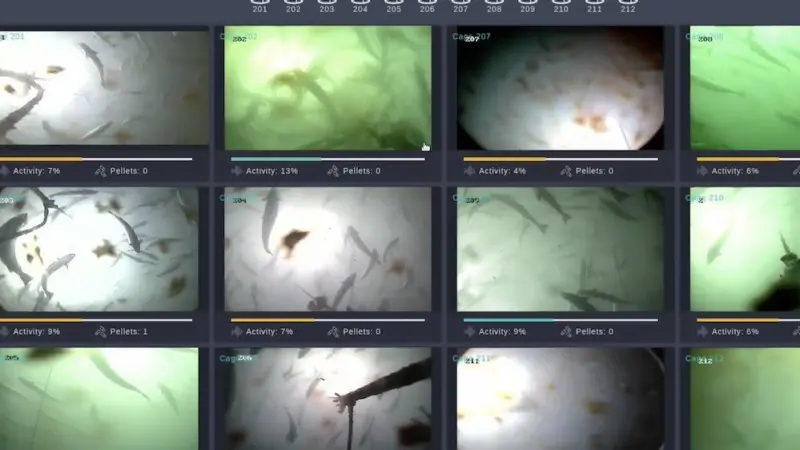Select cage 205 in the top cage strip

[393, 6]
